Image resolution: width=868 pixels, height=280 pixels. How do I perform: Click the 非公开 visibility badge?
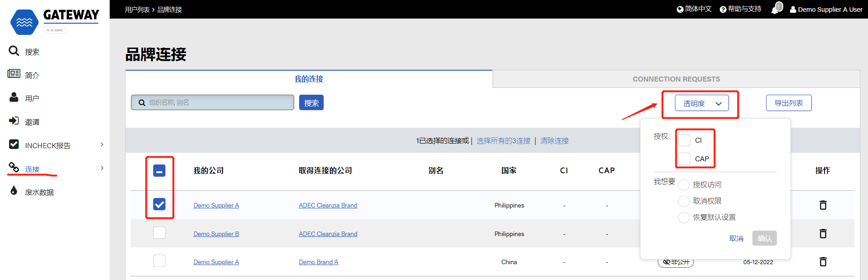(x=676, y=262)
